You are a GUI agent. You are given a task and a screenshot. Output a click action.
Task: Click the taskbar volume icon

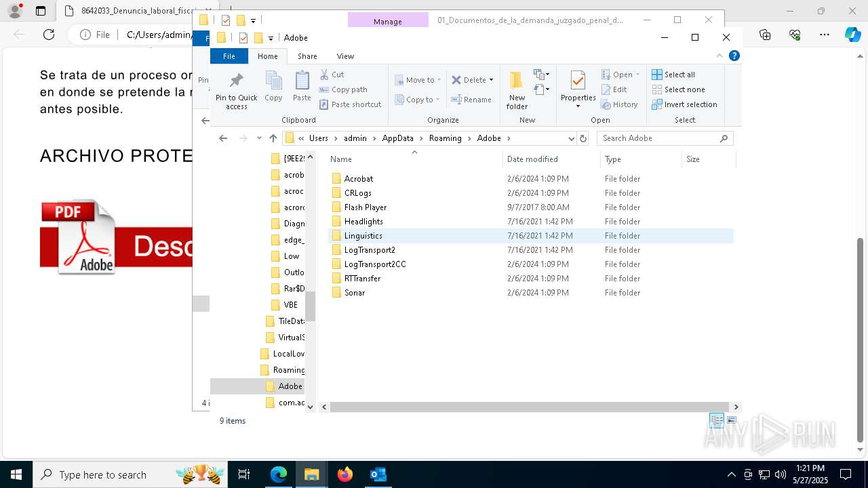tap(780, 474)
